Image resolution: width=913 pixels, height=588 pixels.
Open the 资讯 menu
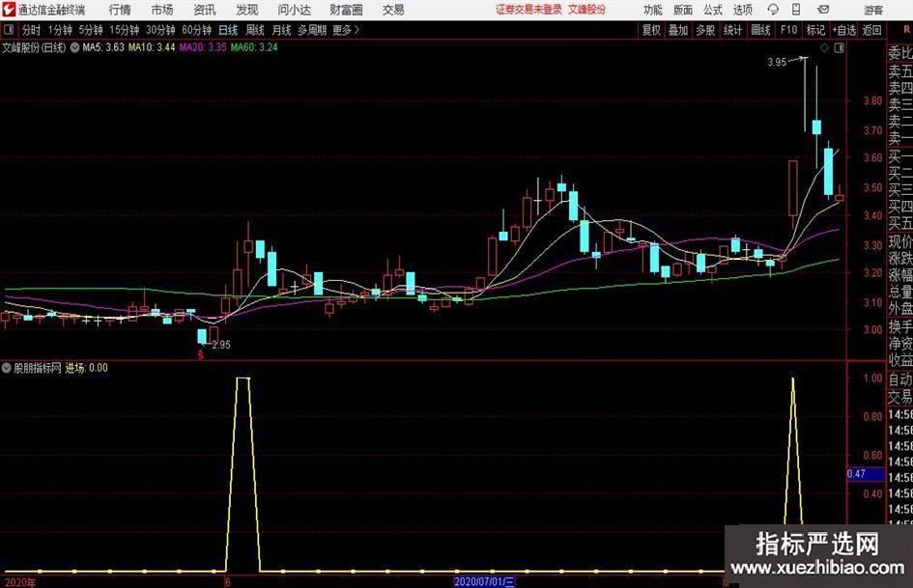tap(204, 10)
